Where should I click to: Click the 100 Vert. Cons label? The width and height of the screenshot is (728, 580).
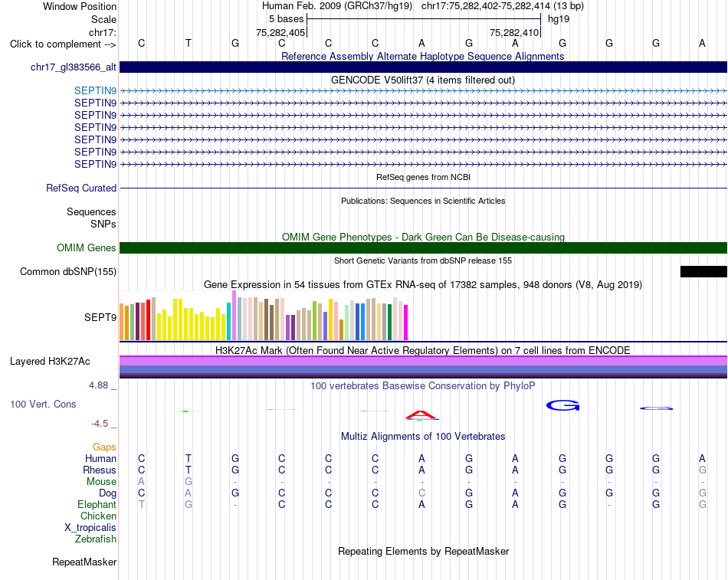point(43,404)
